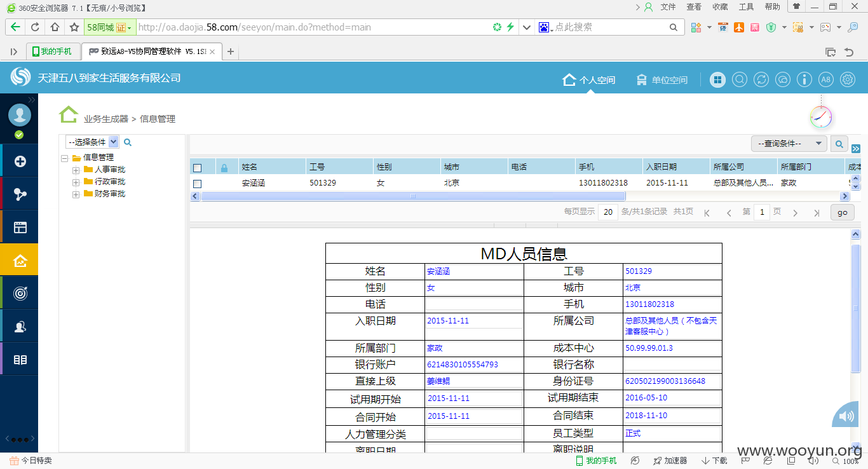
Task: Click the green home icon beside breadcrumb
Action: coord(69,114)
